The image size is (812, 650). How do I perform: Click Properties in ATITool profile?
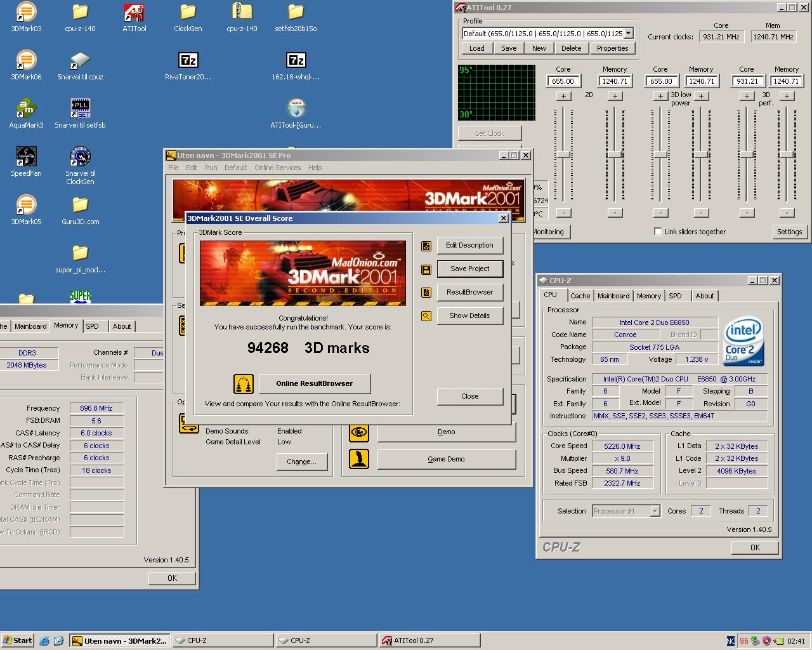click(612, 48)
